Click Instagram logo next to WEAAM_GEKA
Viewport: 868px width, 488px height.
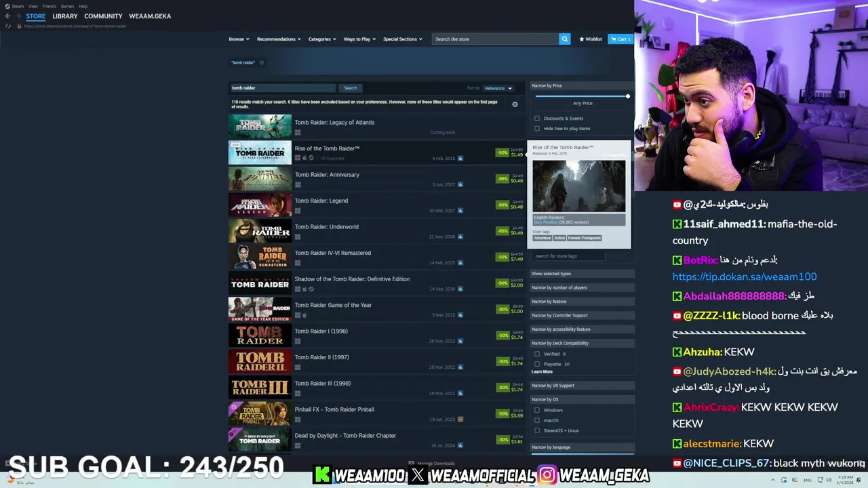click(x=547, y=475)
